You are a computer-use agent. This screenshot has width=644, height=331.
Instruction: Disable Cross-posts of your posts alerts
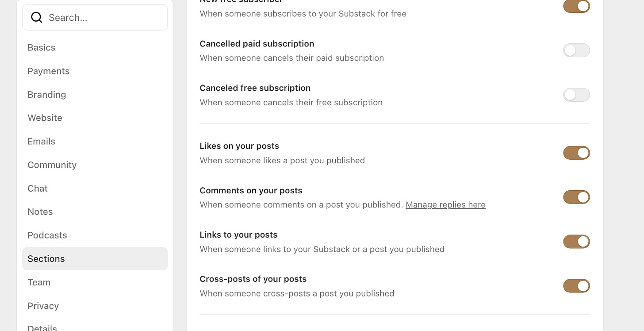click(576, 286)
